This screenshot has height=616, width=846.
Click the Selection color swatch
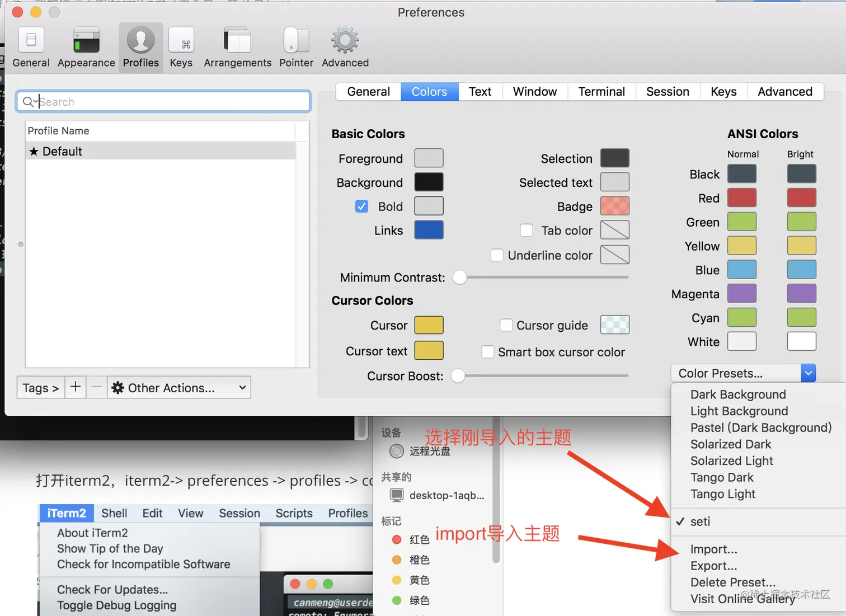[x=615, y=158]
